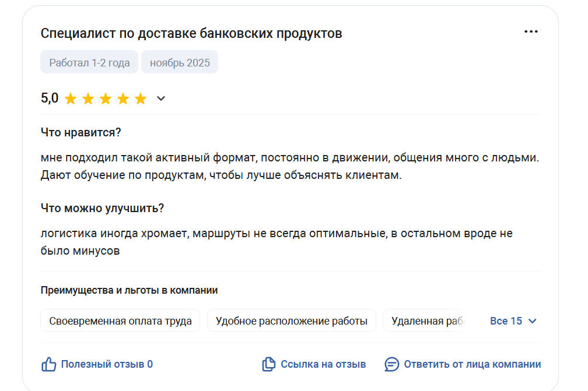The height and width of the screenshot is (391, 588).
Task: Click "Ответить от лица компании"
Action: click(472, 365)
